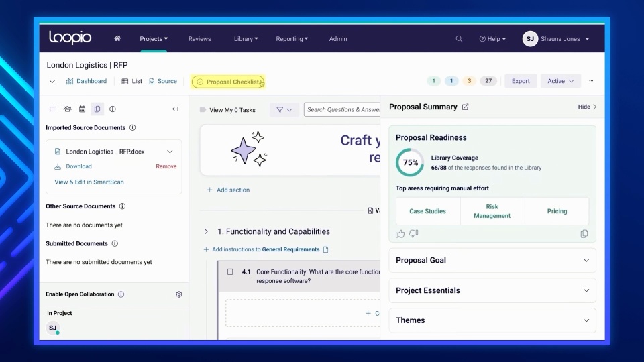Click the SJ avatar in the top bar

click(x=530, y=39)
